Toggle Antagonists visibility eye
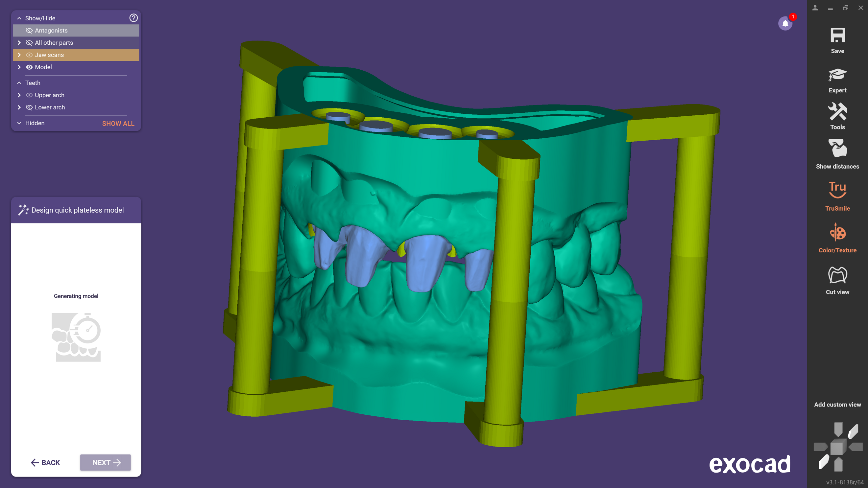The height and width of the screenshot is (488, 868). point(29,30)
